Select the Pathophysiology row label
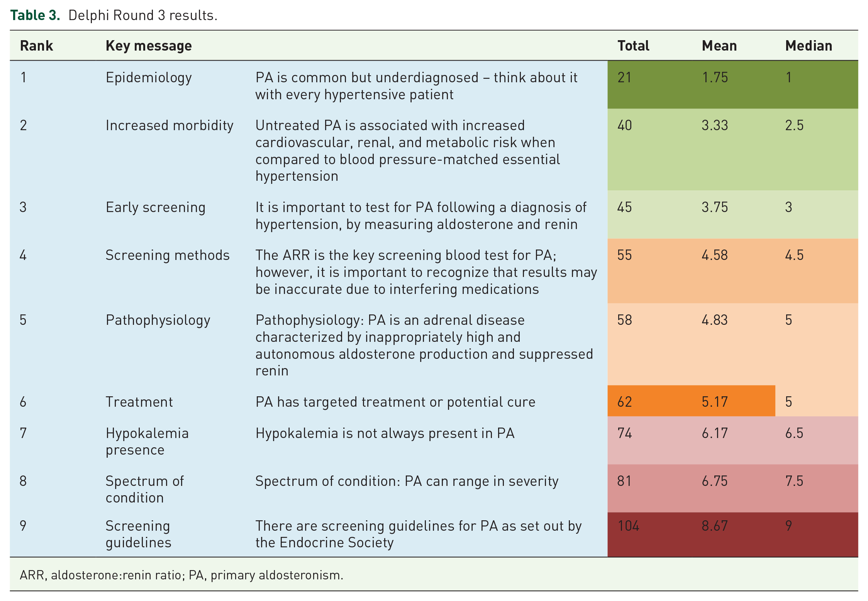 pos(158,320)
